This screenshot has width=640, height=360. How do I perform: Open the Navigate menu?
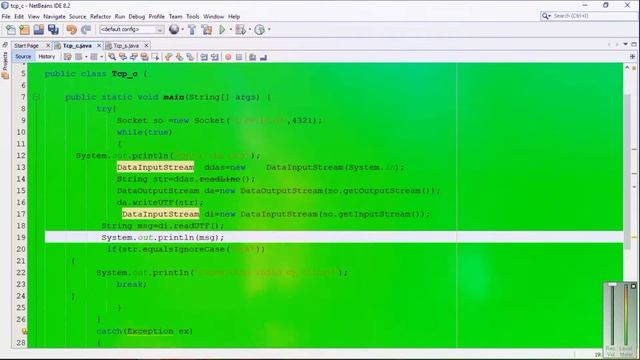point(54,17)
